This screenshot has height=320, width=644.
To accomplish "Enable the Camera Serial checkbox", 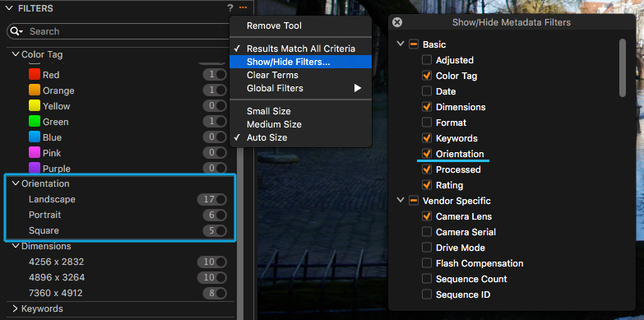I will (427, 232).
